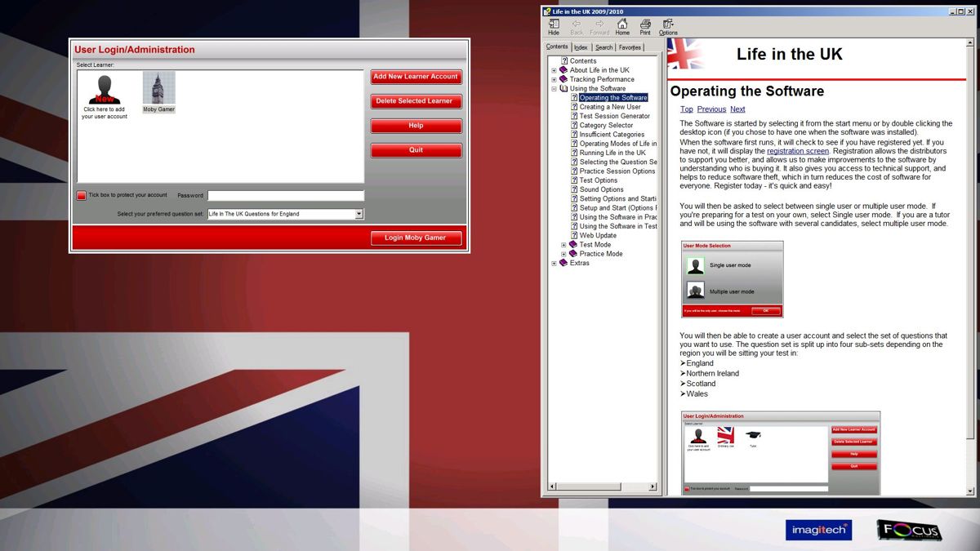Click the page icon beside Category Selector

click(574, 125)
